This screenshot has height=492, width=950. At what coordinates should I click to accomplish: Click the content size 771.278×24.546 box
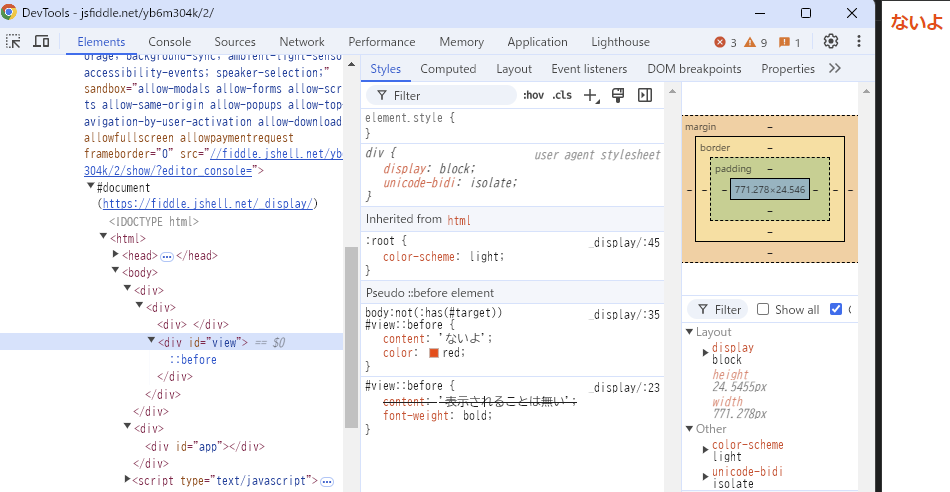point(770,190)
